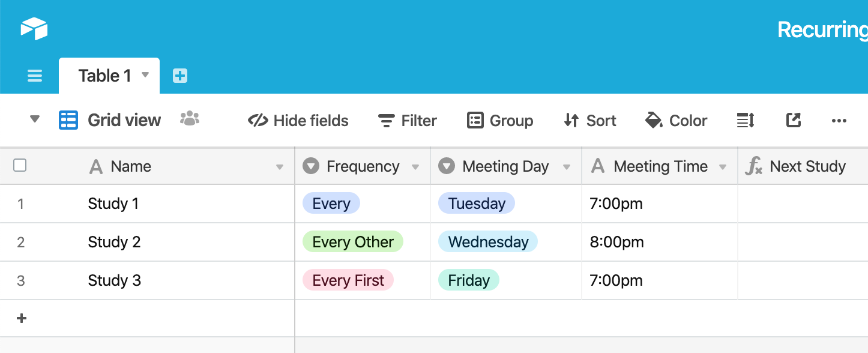Open the hamburger tables list icon
Screen dimensions: 868x353
pos(35,76)
